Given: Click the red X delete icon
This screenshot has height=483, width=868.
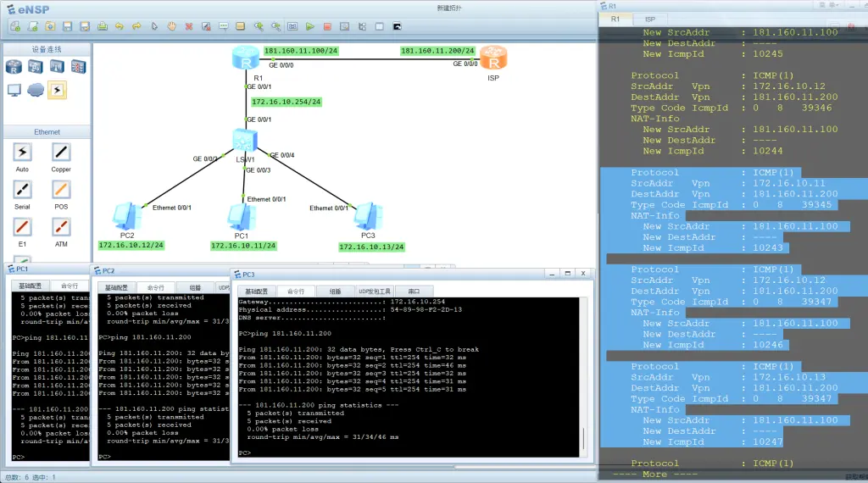Looking at the screenshot, I should (189, 26).
